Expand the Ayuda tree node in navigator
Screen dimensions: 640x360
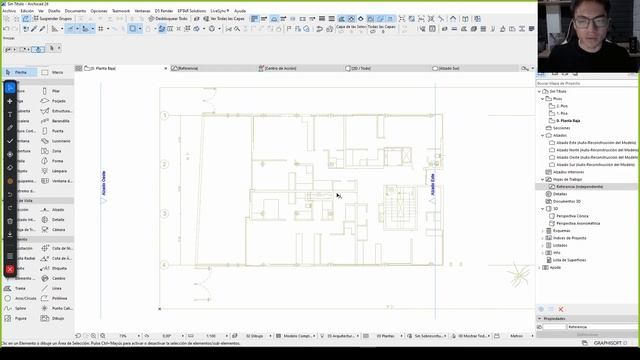(x=540, y=267)
